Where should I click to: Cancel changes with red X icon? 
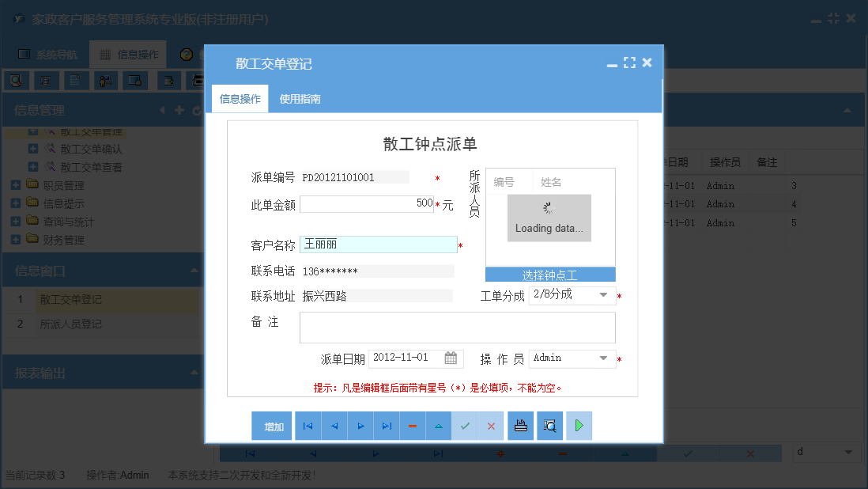[x=491, y=426]
